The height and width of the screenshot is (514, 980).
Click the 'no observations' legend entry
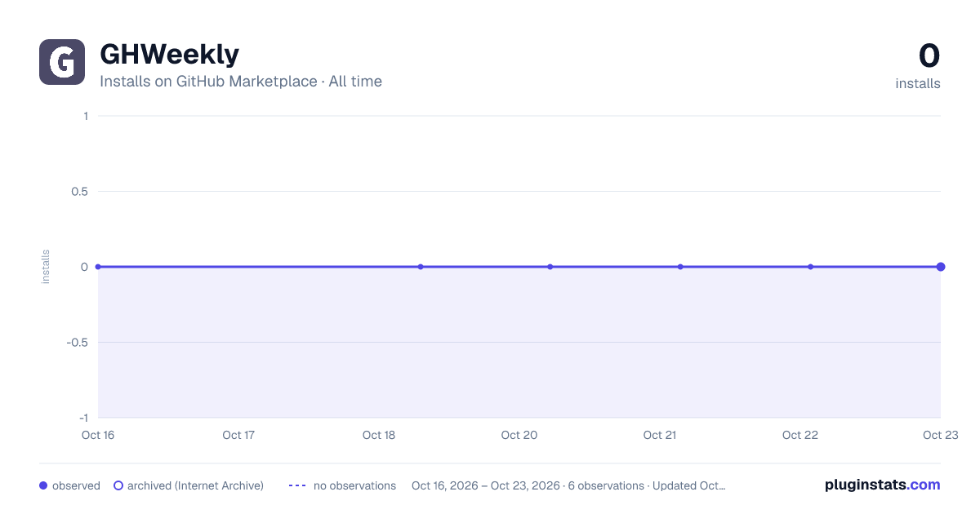pos(342,485)
